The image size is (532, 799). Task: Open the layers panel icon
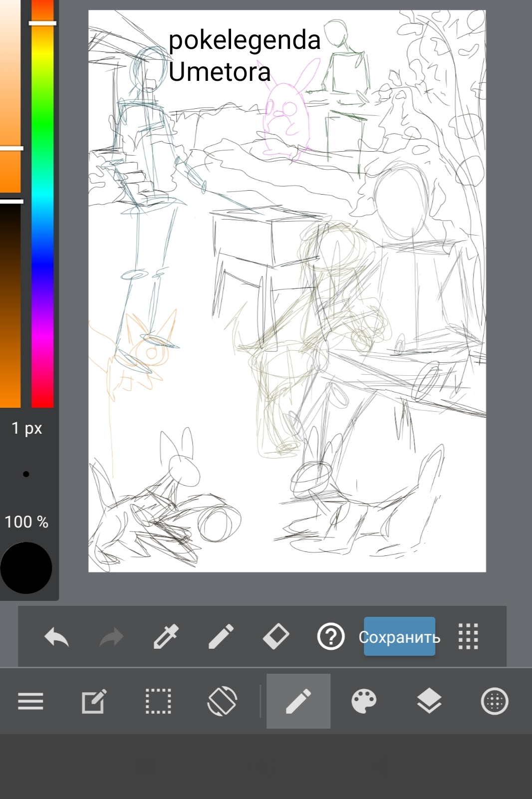point(429,701)
